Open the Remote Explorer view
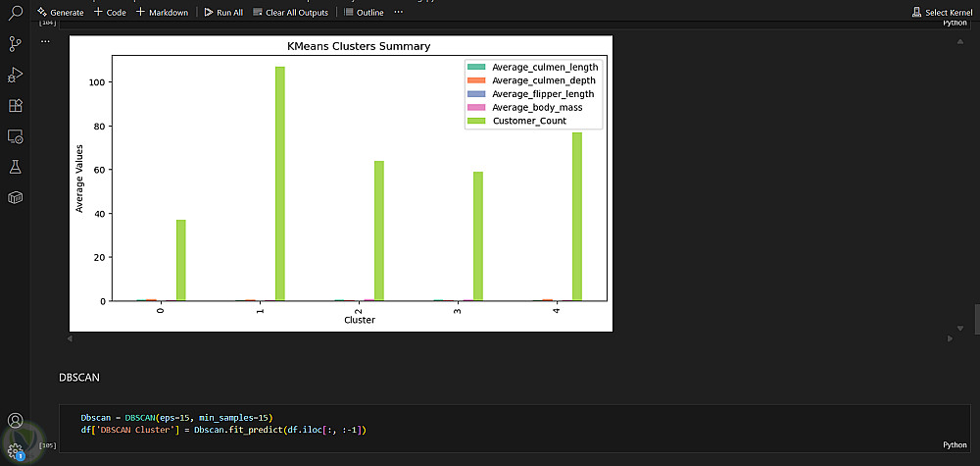980x466 pixels. pyautogui.click(x=15, y=135)
